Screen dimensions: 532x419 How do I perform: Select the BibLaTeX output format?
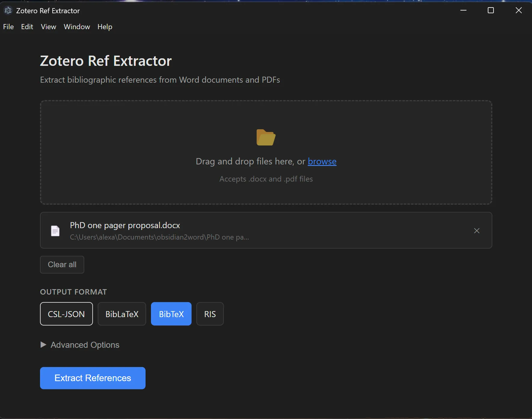(122, 314)
